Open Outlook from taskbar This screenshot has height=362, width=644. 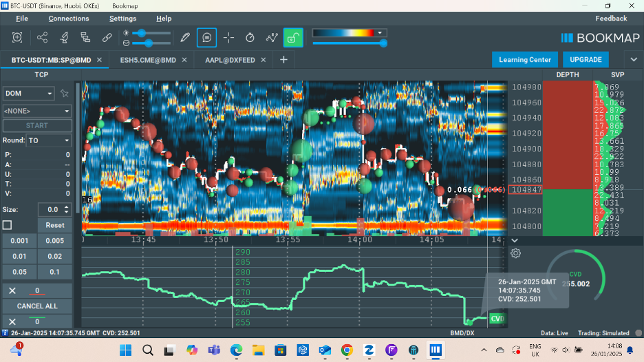coord(325,350)
